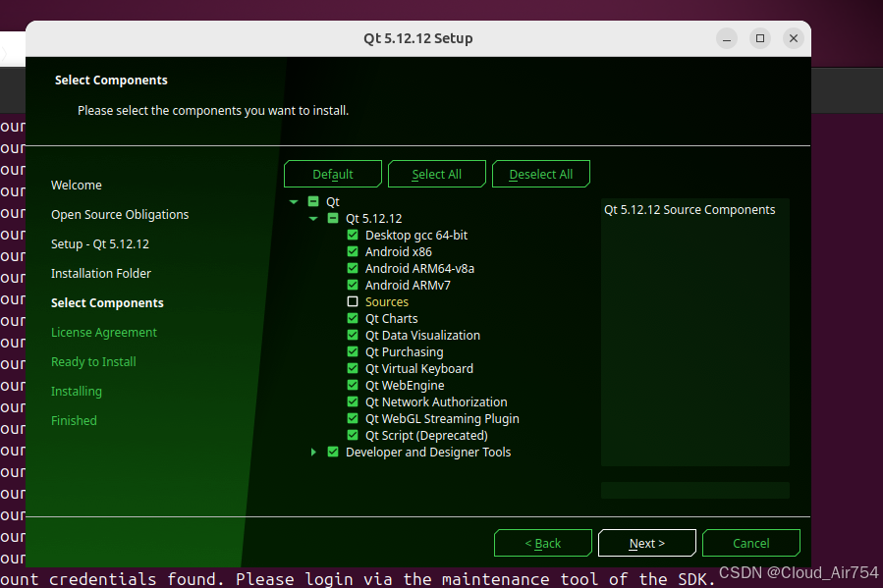Minimize the Qt 5.12.12 Setup window

point(727,38)
